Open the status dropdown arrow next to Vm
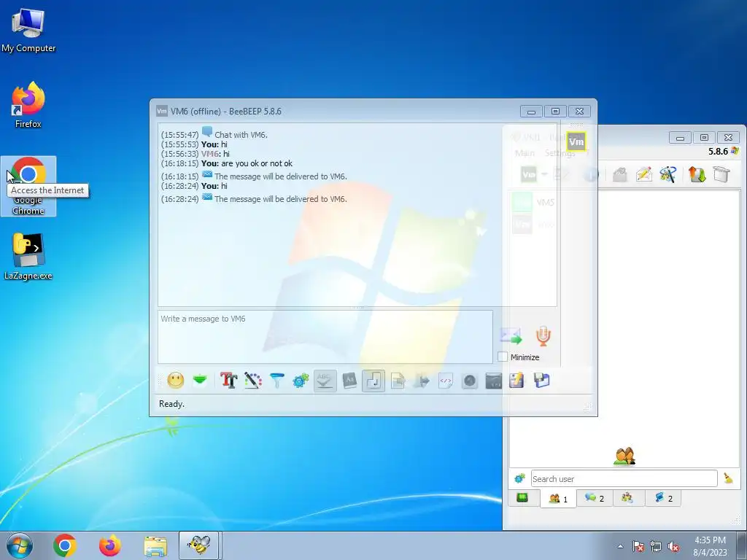 (x=544, y=175)
